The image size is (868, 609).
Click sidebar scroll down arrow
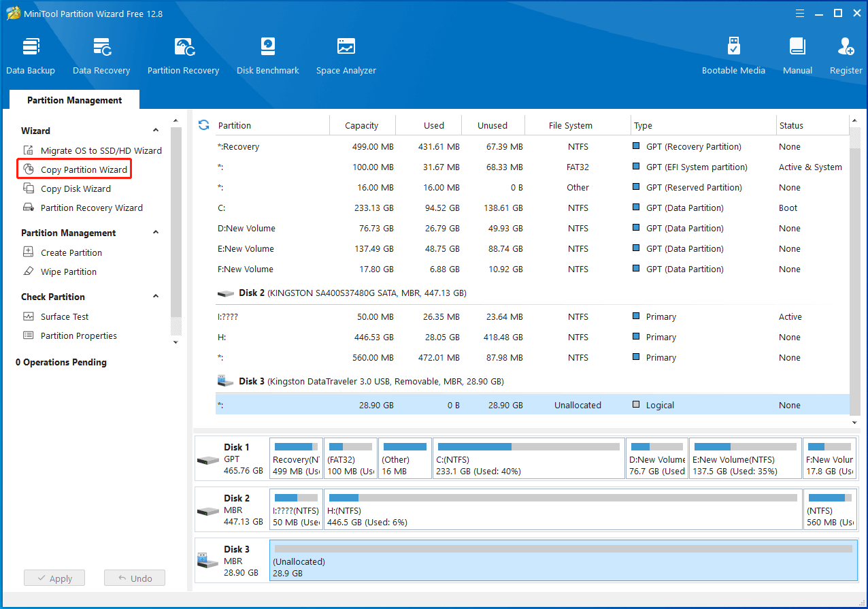click(176, 343)
